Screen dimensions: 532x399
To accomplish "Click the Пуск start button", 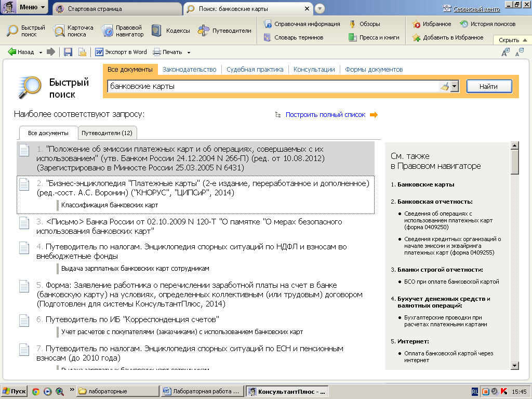I will pos(14,391).
